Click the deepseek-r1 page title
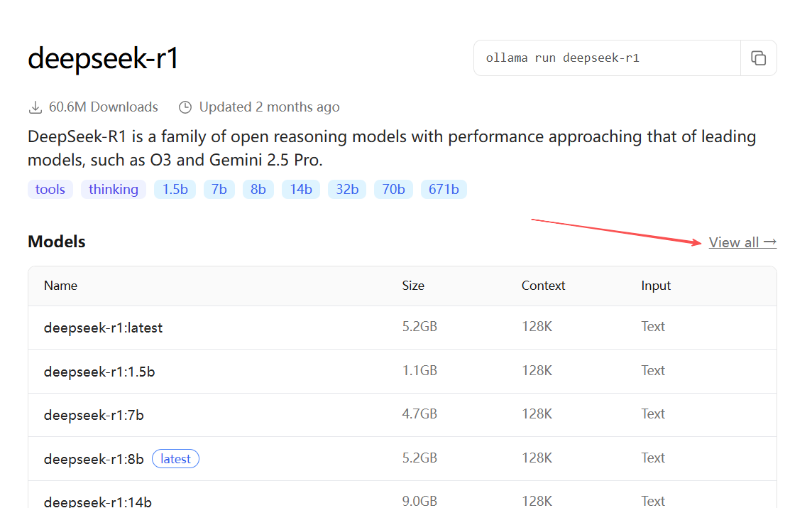Image resolution: width=812 pixels, height=508 pixels. [103, 58]
